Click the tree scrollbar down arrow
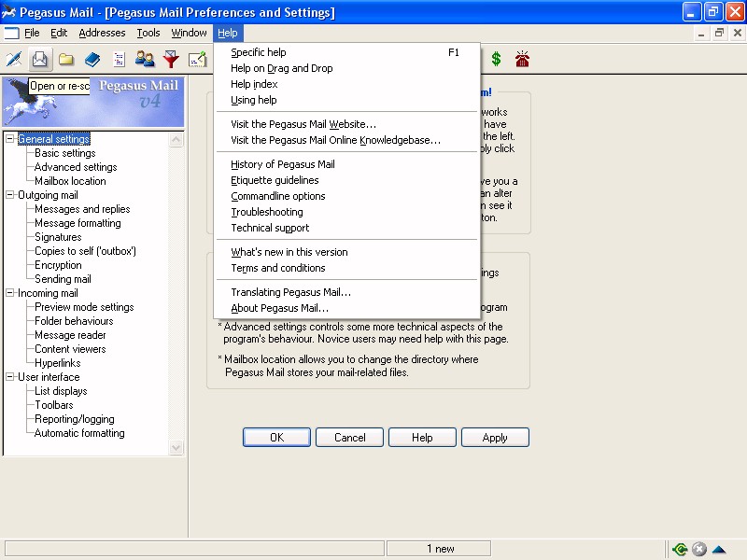Screen dimensions: 747x560 [x=176, y=448]
